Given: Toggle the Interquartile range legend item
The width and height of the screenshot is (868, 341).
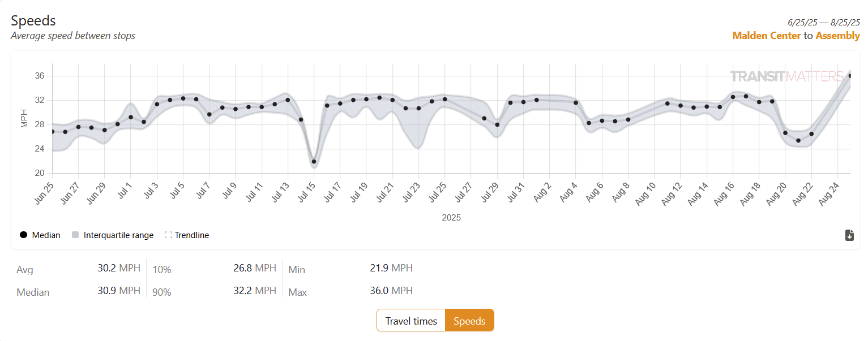Looking at the screenshot, I should 113,235.
